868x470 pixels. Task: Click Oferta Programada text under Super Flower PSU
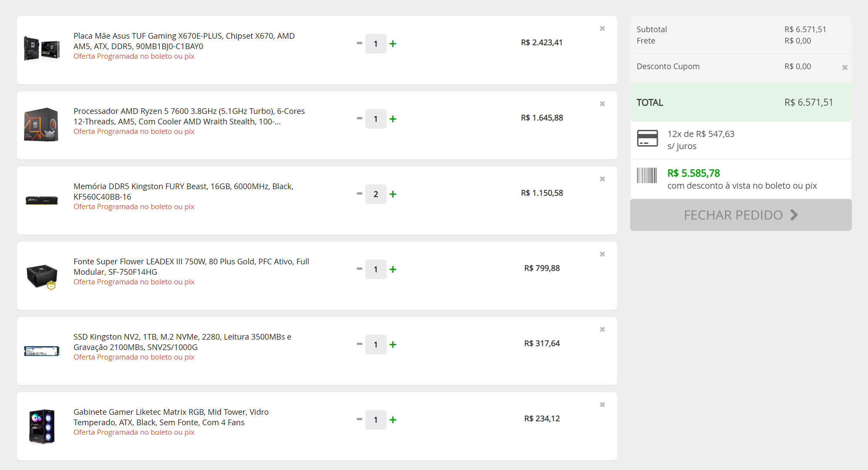pos(134,282)
